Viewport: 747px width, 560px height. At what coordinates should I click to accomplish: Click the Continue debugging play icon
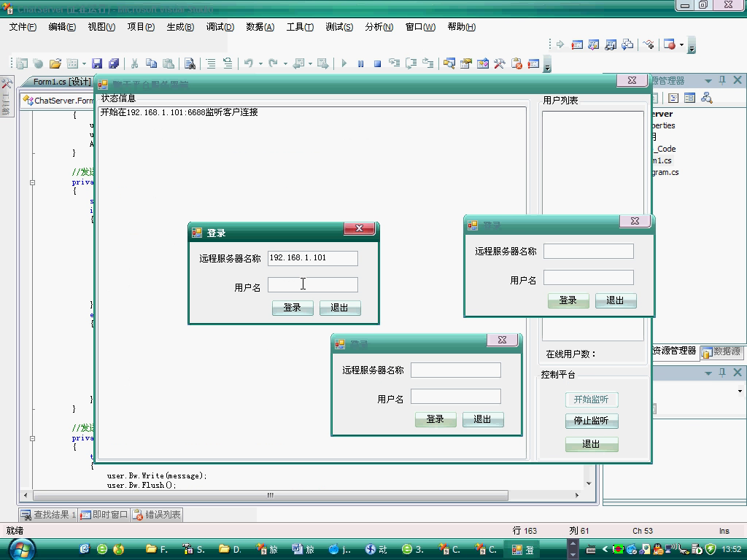(x=344, y=63)
